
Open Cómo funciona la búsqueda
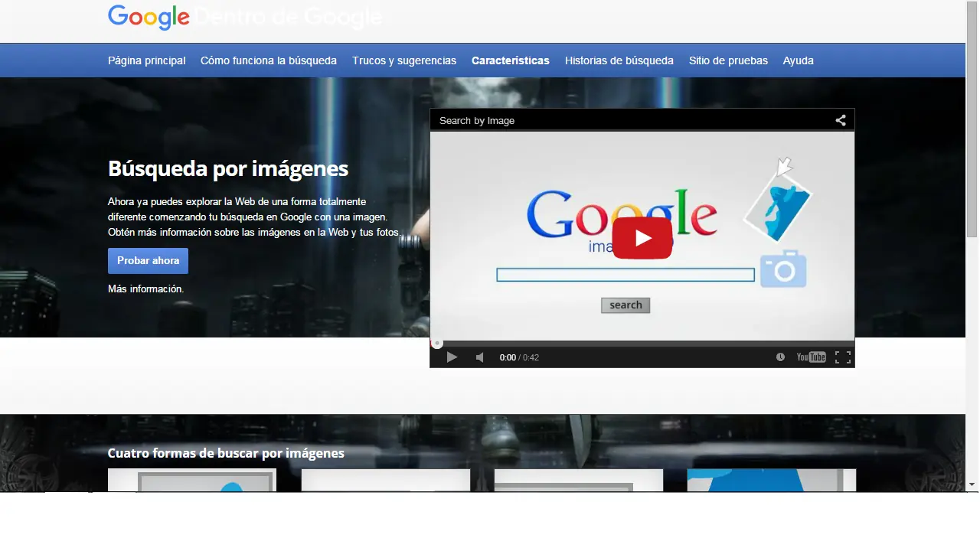click(269, 60)
